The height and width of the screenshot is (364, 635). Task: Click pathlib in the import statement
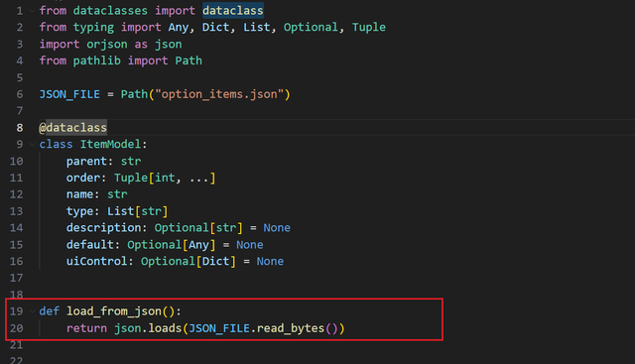(x=97, y=61)
